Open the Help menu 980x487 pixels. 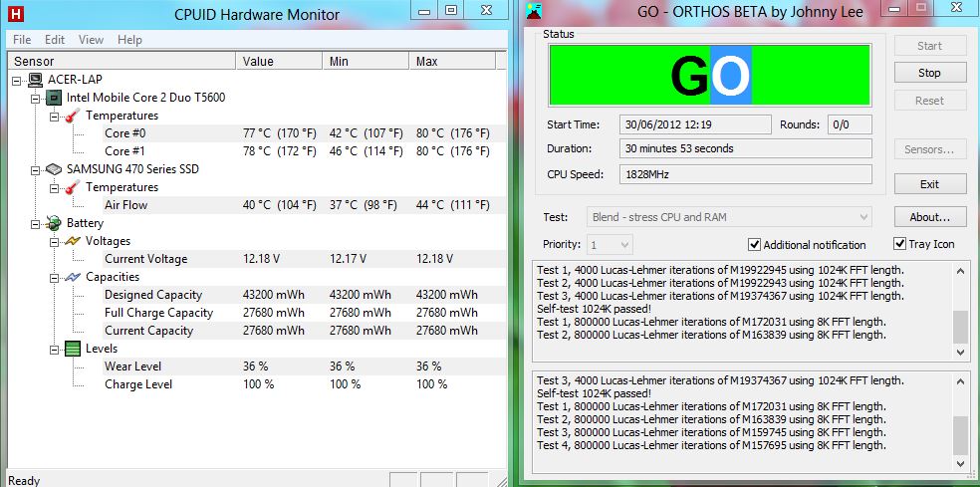tap(129, 40)
